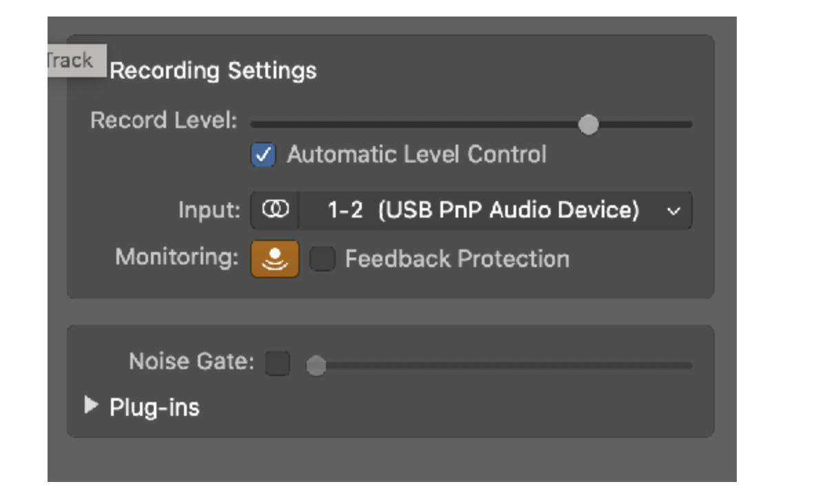816x504 pixels.
Task: Click the Record Level slider handle
Action: pos(588,125)
